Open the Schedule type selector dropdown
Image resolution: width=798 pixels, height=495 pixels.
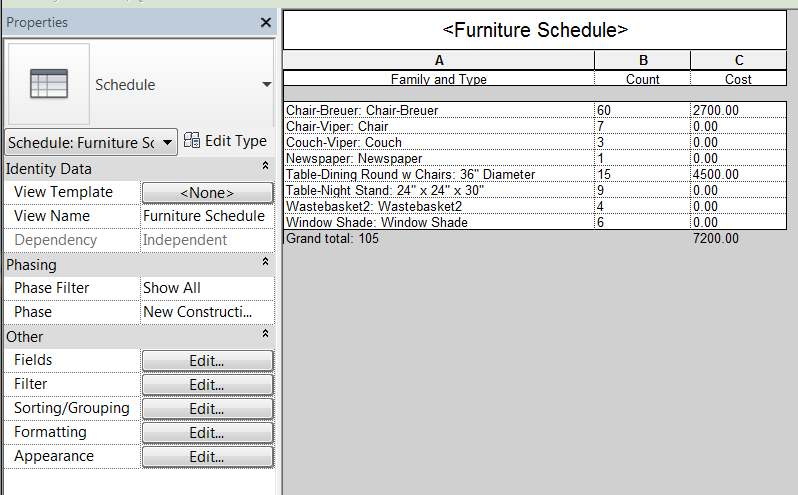(x=266, y=85)
